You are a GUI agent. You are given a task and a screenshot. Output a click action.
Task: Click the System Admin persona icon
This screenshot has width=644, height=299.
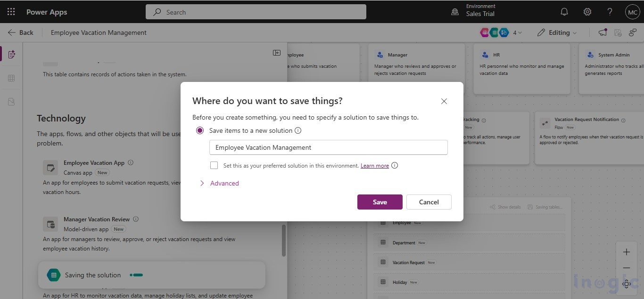tap(590, 55)
